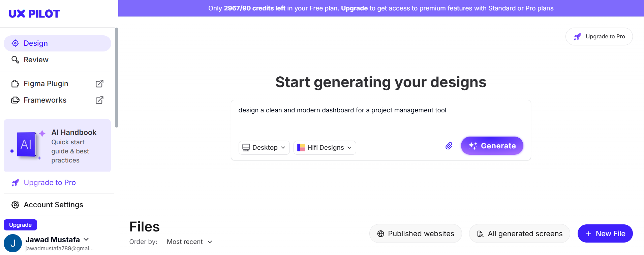Click the Account Settings gear icon
This screenshot has height=255, width=644.
[x=15, y=205]
